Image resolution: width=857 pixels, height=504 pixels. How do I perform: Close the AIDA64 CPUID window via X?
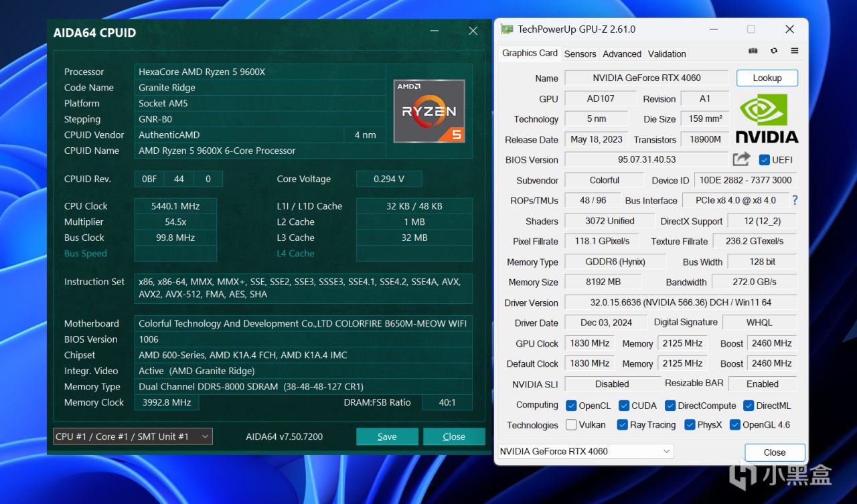point(473,31)
